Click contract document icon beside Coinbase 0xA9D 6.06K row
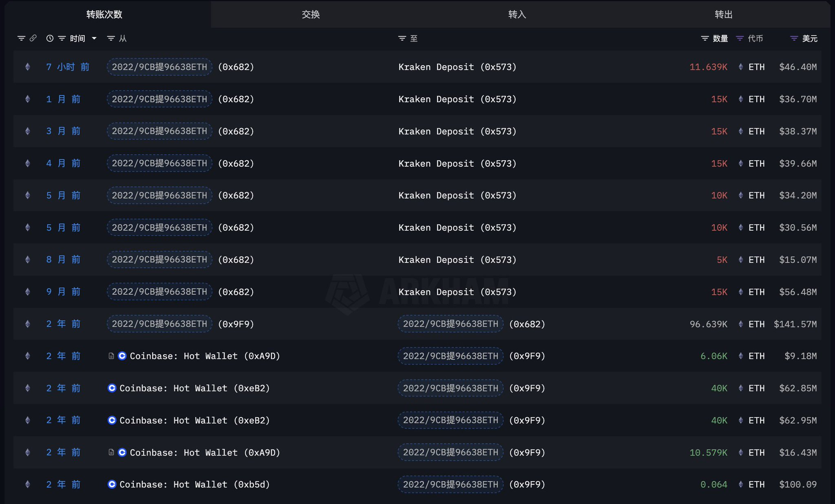Image resolution: width=835 pixels, height=504 pixels. pyautogui.click(x=111, y=356)
